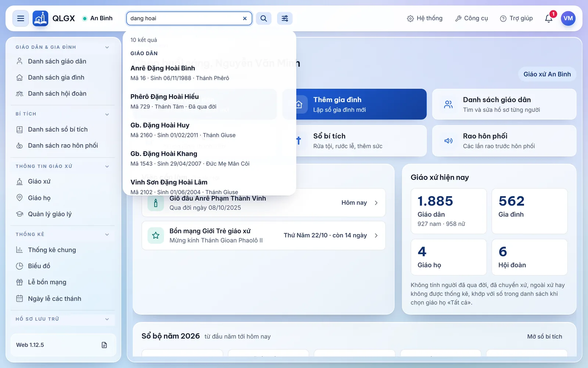Collapse the Giáo dân & Gia đình section
Viewport: 588px width, 368px height.
tap(107, 47)
